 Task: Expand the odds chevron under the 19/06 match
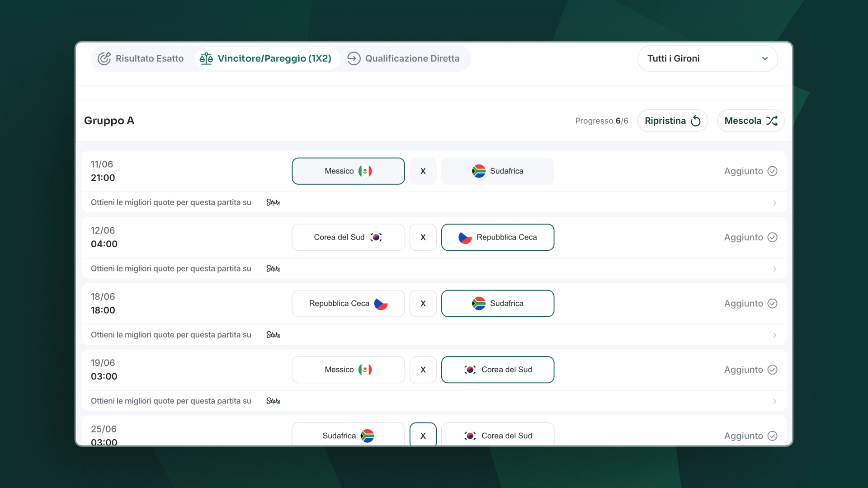pyautogui.click(x=774, y=401)
